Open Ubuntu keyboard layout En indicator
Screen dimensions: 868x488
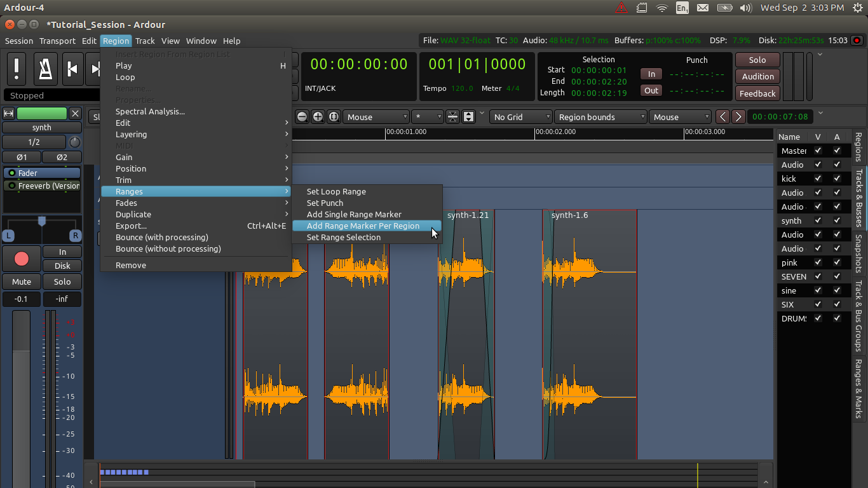682,8
